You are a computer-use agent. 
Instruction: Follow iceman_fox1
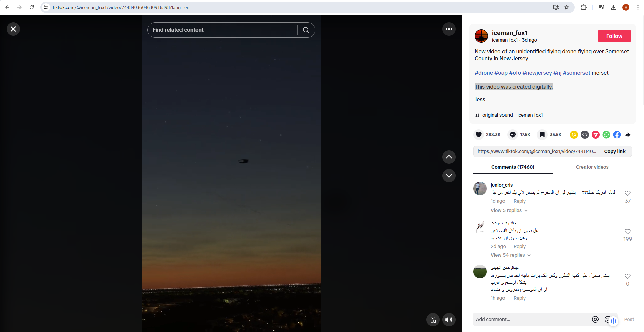coord(614,36)
